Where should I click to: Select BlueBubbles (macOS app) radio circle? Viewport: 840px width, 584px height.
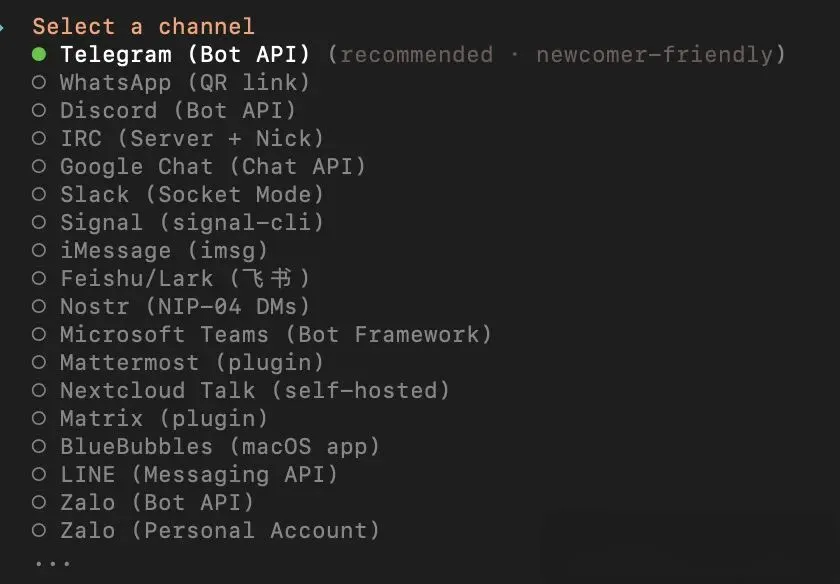point(39,446)
